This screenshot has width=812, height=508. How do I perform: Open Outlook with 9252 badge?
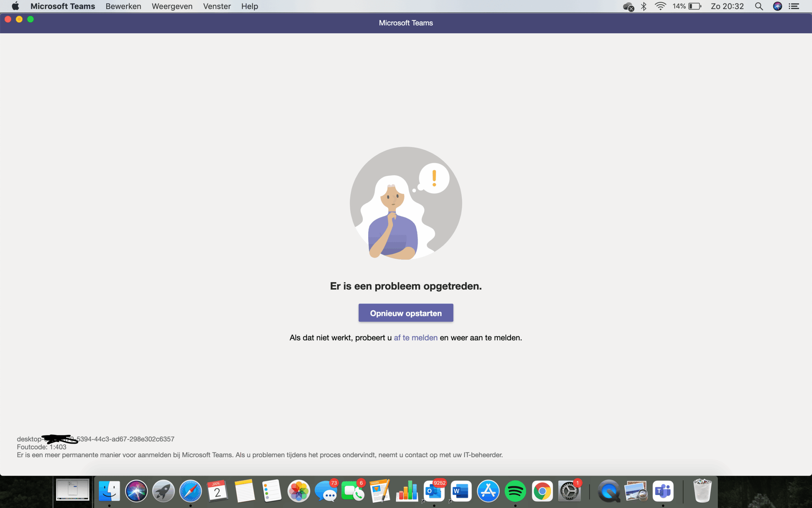[x=434, y=491]
